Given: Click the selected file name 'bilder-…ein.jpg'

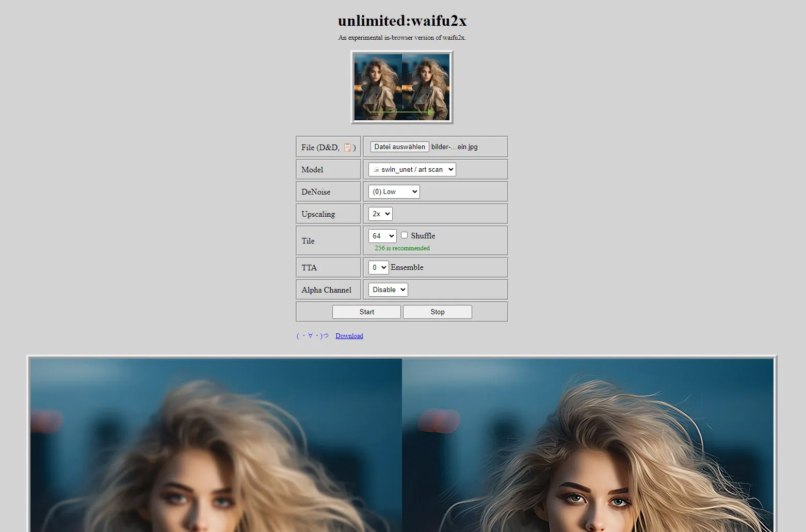Looking at the screenshot, I should [x=455, y=147].
